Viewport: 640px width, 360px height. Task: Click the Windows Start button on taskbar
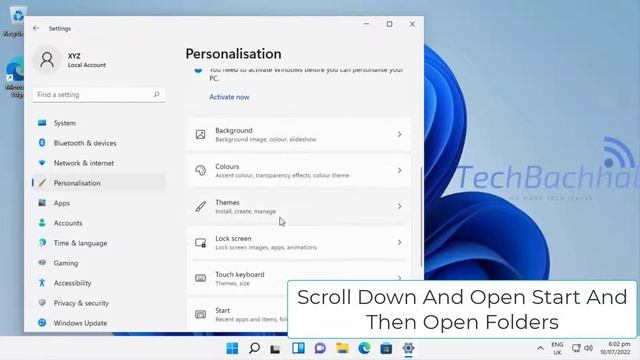coord(232,348)
